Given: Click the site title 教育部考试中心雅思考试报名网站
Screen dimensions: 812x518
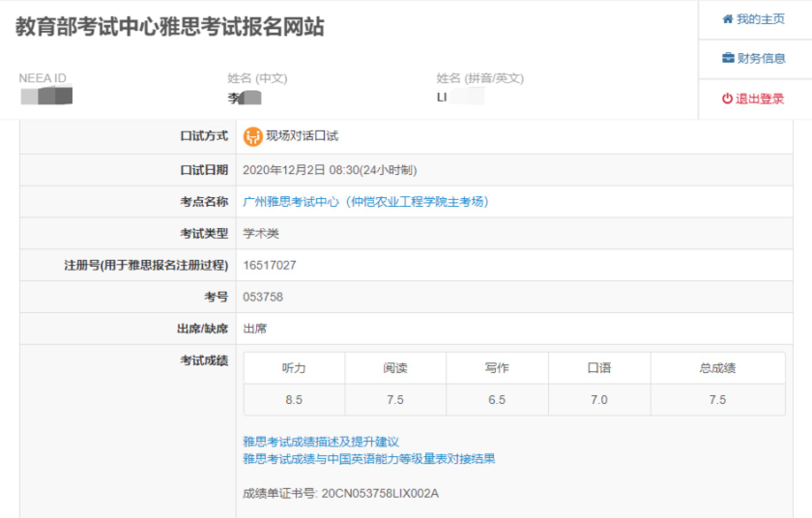Looking at the screenshot, I should [x=170, y=27].
